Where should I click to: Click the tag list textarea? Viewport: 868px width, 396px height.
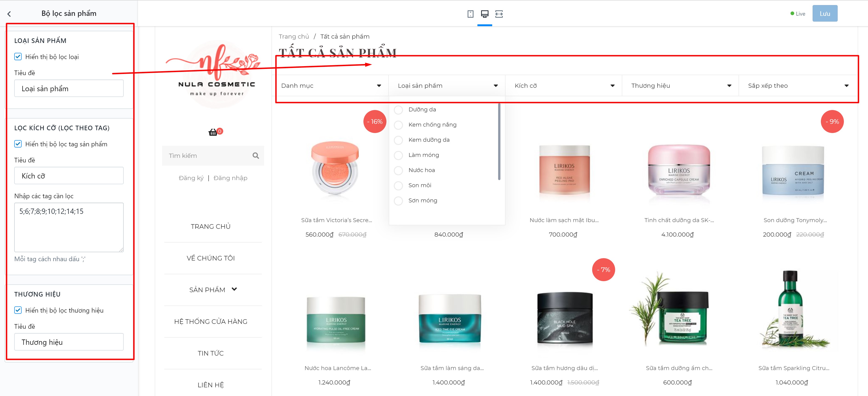pyautogui.click(x=69, y=227)
